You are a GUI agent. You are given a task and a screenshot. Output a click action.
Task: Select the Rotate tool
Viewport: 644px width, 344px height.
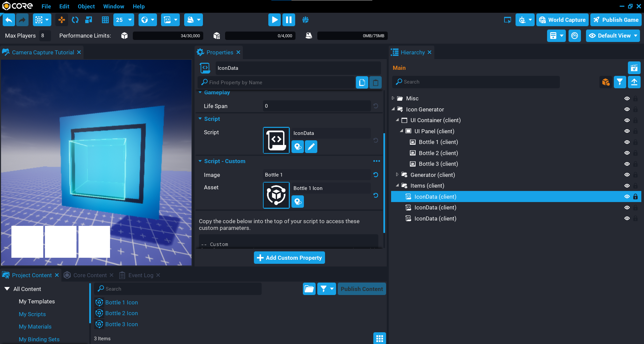(x=75, y=20)
